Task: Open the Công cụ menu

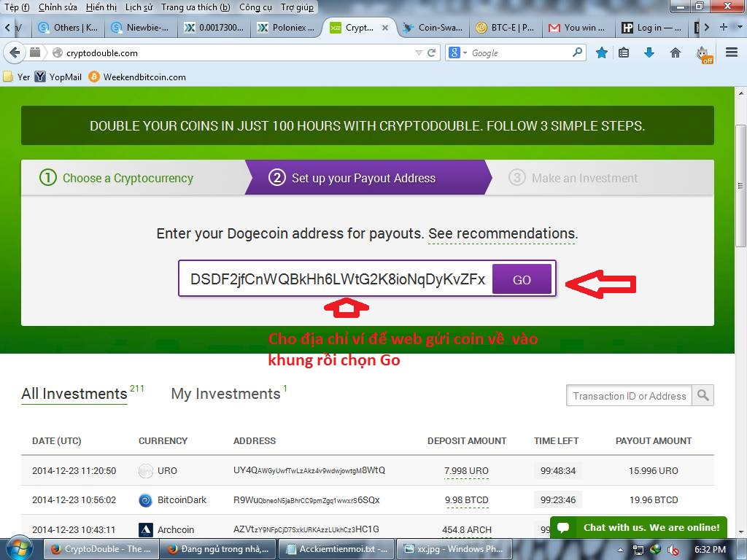Action: (x=255, y=7)
